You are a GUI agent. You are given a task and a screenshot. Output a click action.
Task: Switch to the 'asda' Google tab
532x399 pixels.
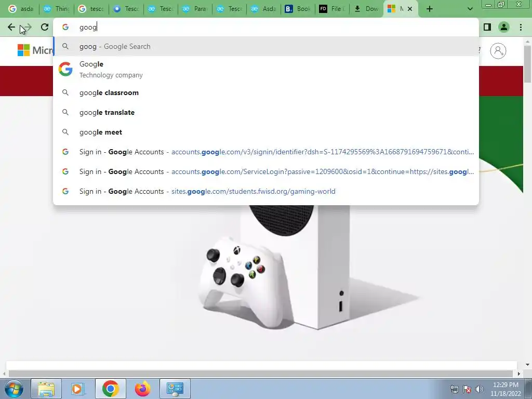[x=20, y=9]
